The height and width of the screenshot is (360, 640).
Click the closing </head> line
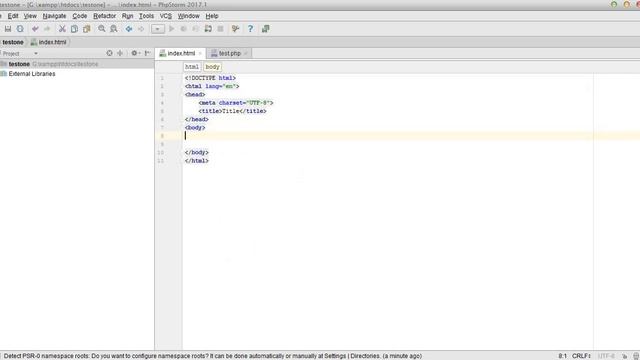click(x=197, y=119)
